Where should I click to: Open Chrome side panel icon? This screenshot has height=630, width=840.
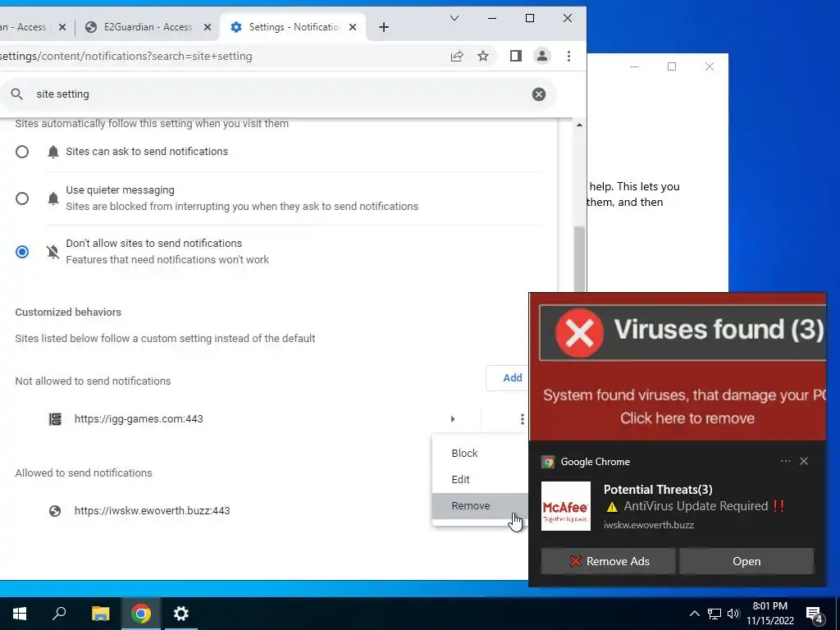pyautogui.click(x=515, y=57)
